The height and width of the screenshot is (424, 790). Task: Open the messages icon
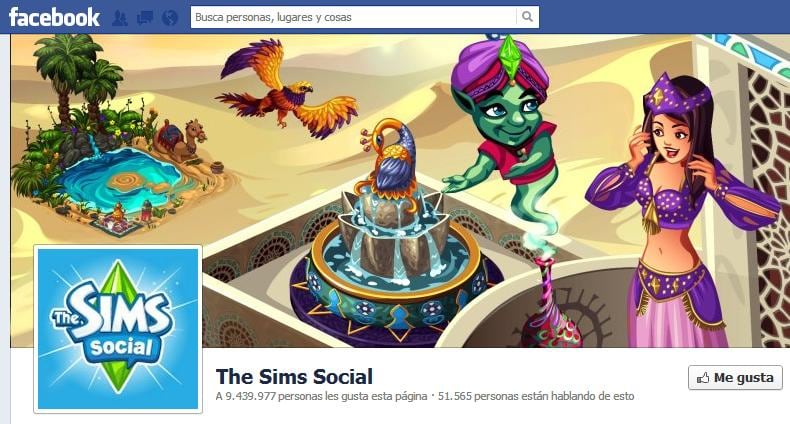(145, 18)
